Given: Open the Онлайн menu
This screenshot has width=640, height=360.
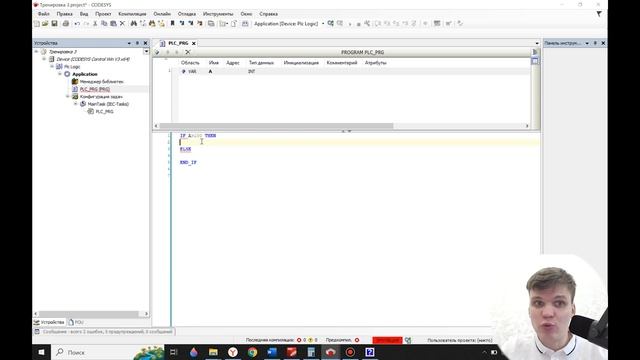Looking at the screenshot, I should (162, 14).
